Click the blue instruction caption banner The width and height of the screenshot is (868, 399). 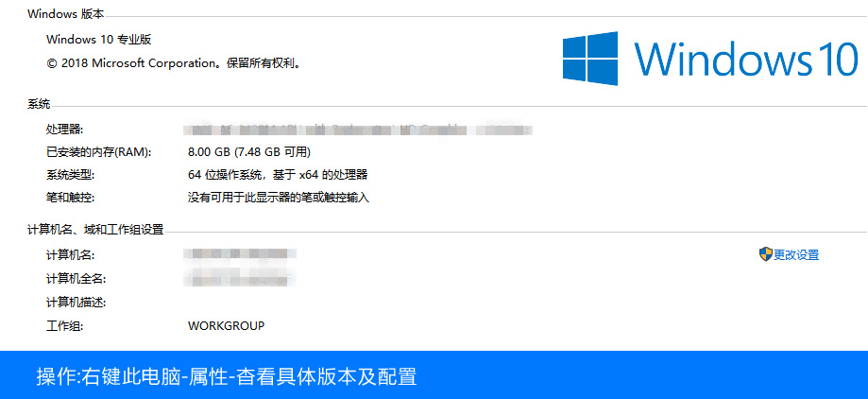click(x=434, y=375)
